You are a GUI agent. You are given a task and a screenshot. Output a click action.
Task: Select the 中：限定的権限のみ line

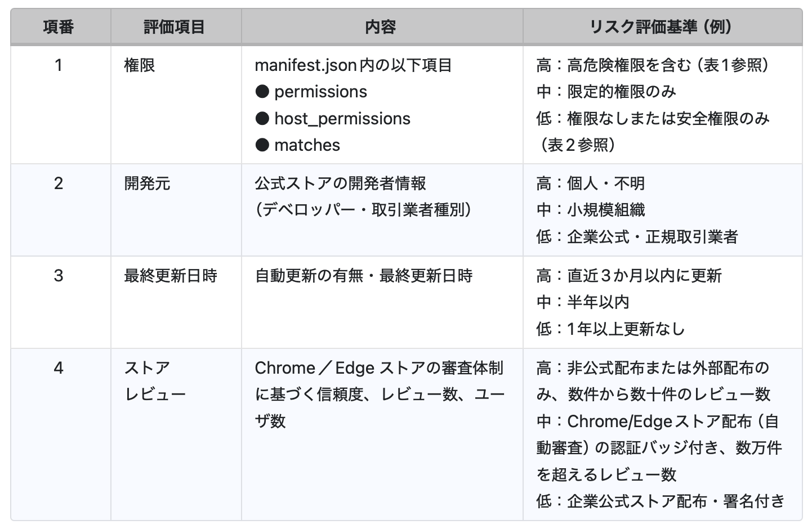(x=606, y=92)
